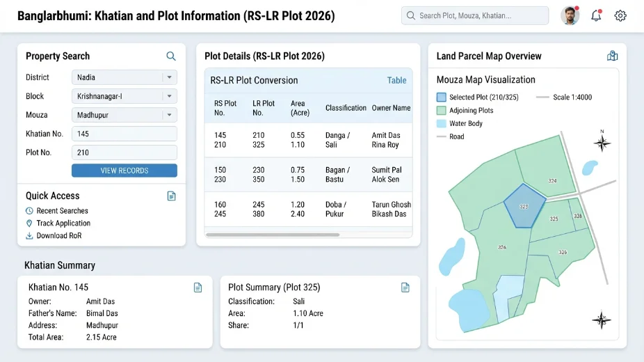The height and width of the screenshot is (362, 644).
Task: Open the Plot Summary document icon
Action: [405, 288]
